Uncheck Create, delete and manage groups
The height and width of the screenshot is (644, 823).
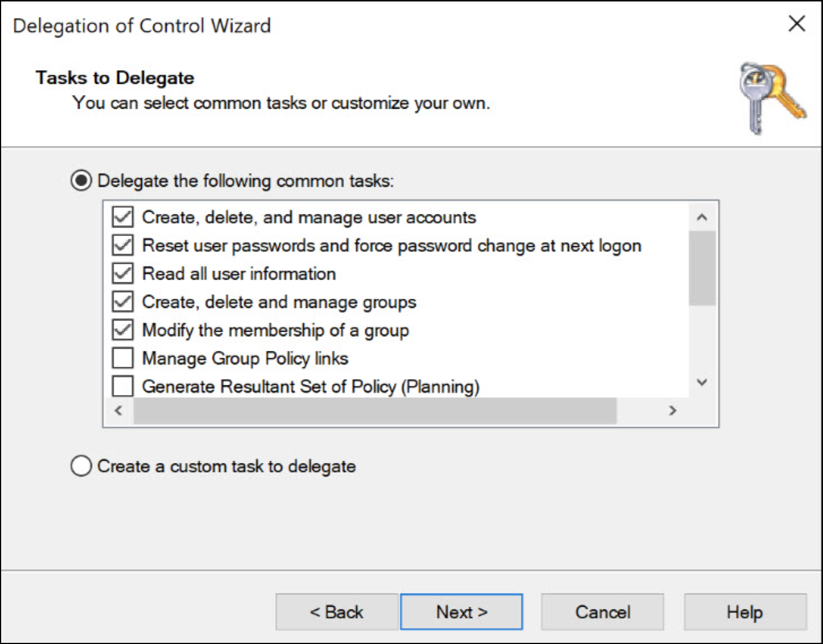click(x=123, y=302)
